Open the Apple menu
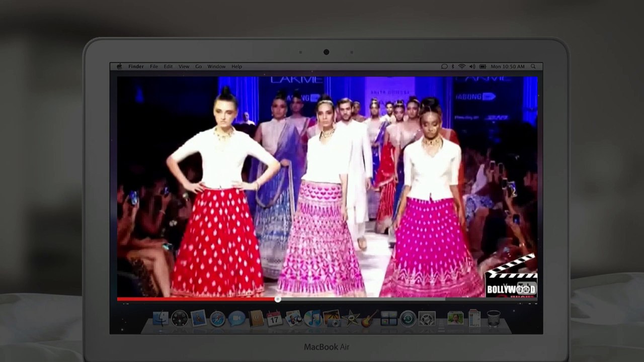Image resolution: width=644 pixels, height=362 pixels. click(119, 66)
